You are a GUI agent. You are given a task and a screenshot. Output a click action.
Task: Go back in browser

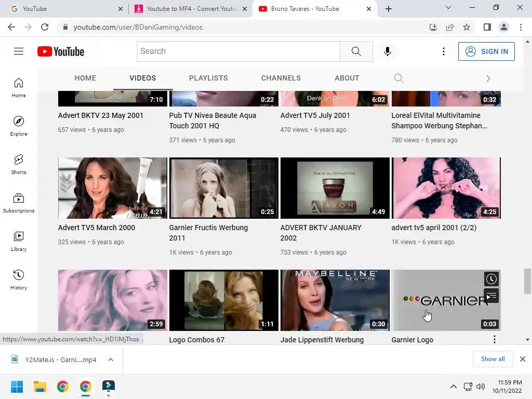tap(11, 27)
